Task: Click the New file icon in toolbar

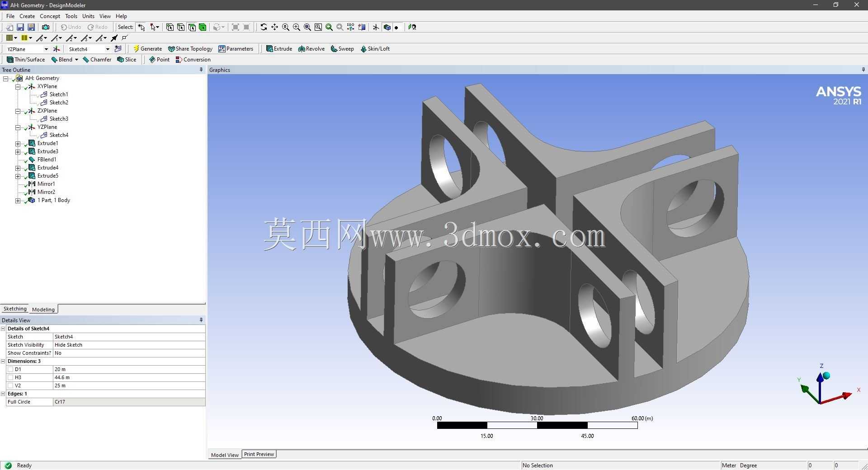Action: (9, 27)
